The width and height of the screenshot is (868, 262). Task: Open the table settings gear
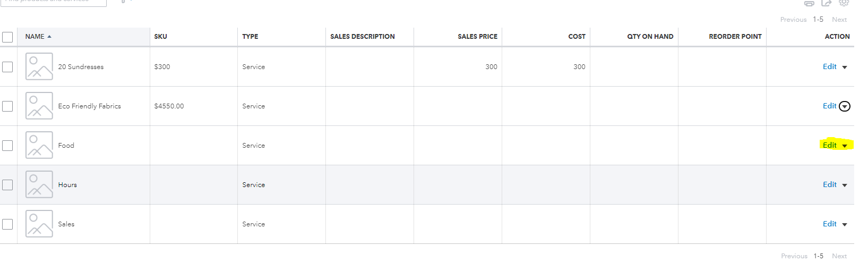(x=844, y=3)
